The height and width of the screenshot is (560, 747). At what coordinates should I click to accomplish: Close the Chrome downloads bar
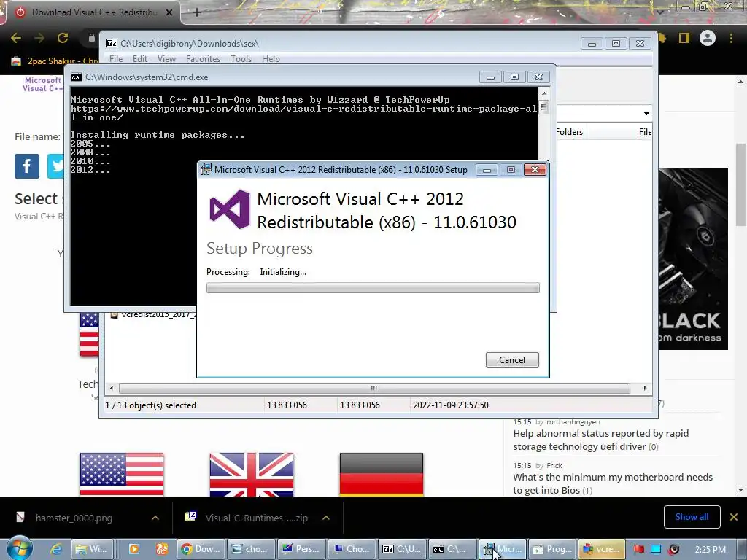click(734, 517)
